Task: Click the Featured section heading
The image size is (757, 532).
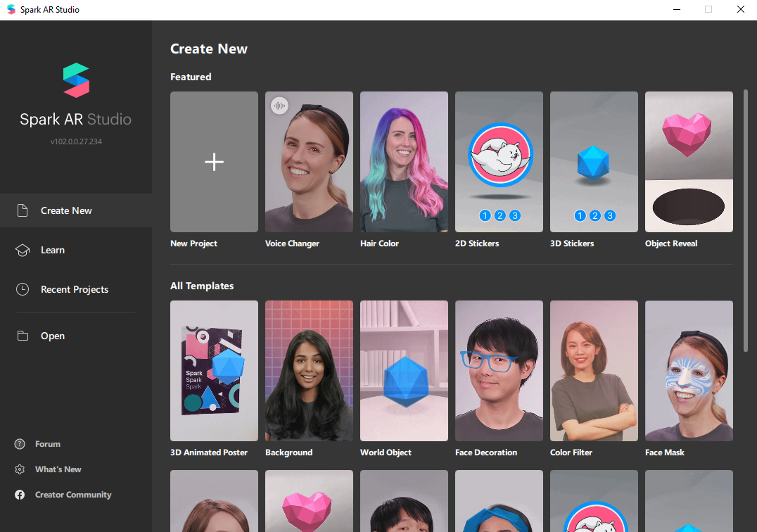Action: tap(191, 77)
